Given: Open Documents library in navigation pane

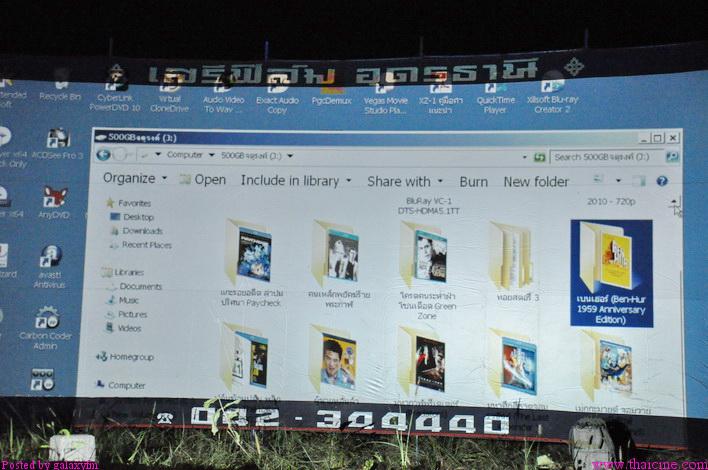Looking at the screenshot, I should coord(134,287).
